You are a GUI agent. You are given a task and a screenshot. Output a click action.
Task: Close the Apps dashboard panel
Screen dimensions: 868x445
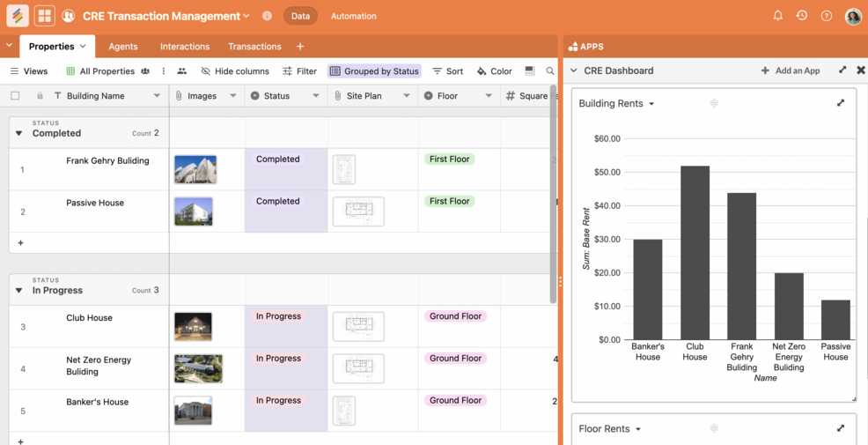click(861, 70)
